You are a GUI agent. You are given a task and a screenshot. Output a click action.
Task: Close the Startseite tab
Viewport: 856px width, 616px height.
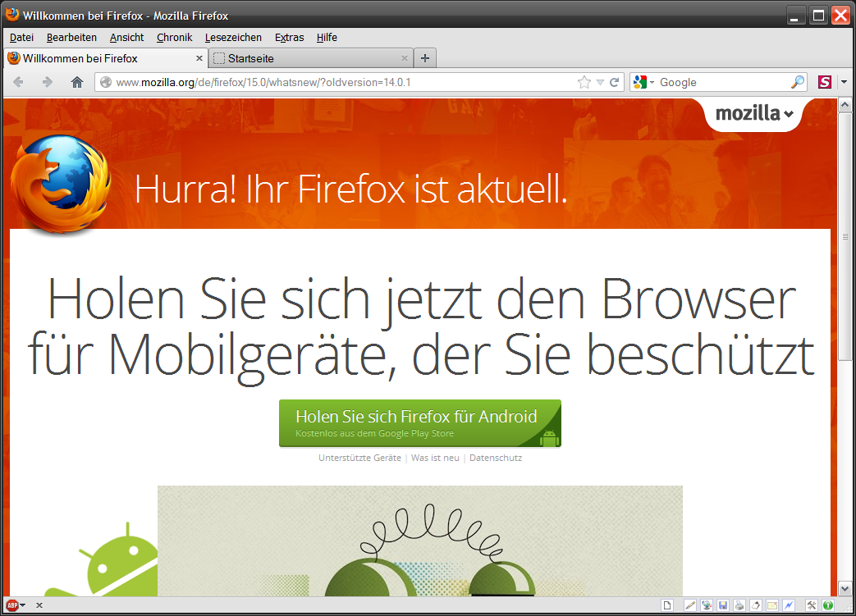(405, 58)
